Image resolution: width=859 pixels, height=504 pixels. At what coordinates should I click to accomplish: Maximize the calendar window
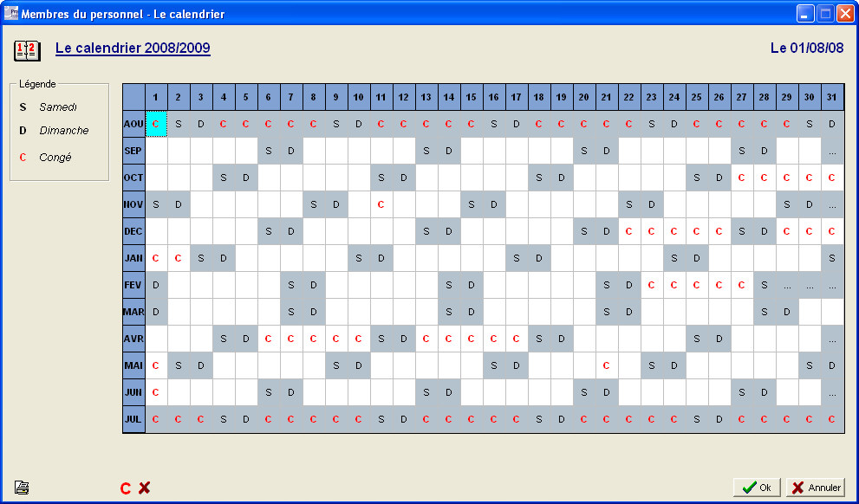click(x=825, y=14)
